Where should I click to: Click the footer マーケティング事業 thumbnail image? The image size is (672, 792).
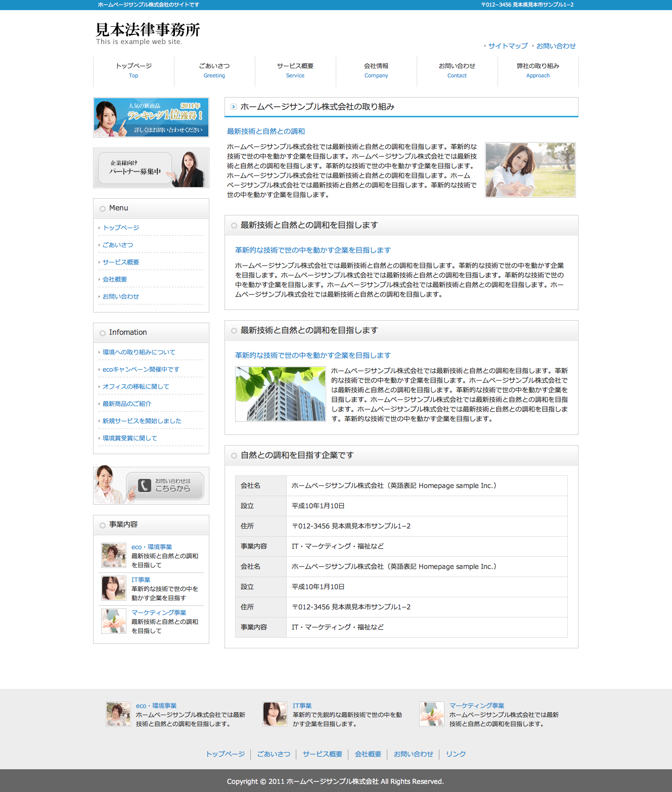click(432, 714)
